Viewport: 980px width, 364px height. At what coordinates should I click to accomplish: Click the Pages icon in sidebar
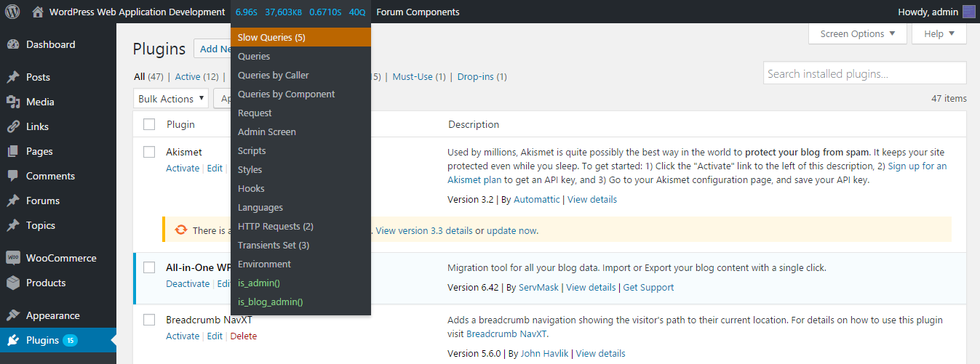coord(13,151)
